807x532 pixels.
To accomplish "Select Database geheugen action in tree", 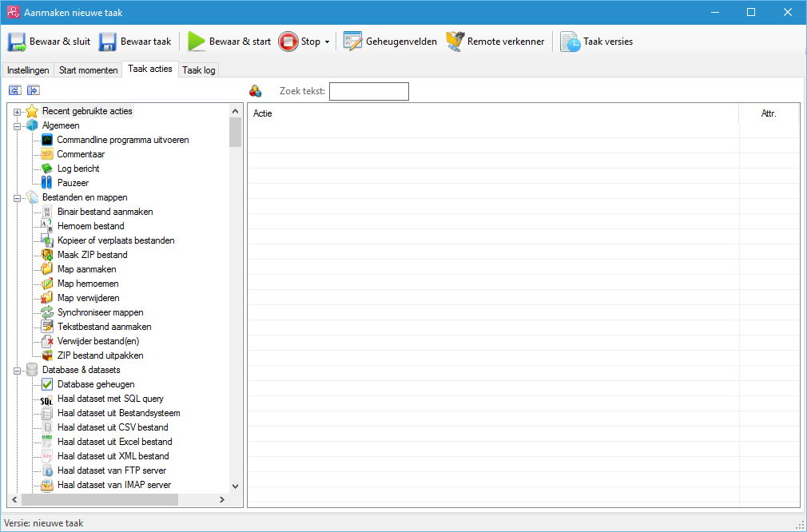I will 96,384.
